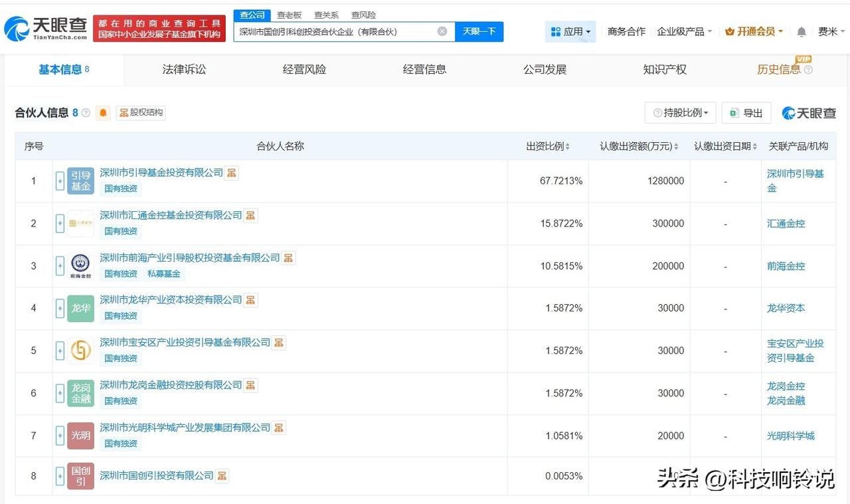This screenshot has height=504, width=850.
Task: Click the red promotional banner near logo
Action: click(159, 29)
